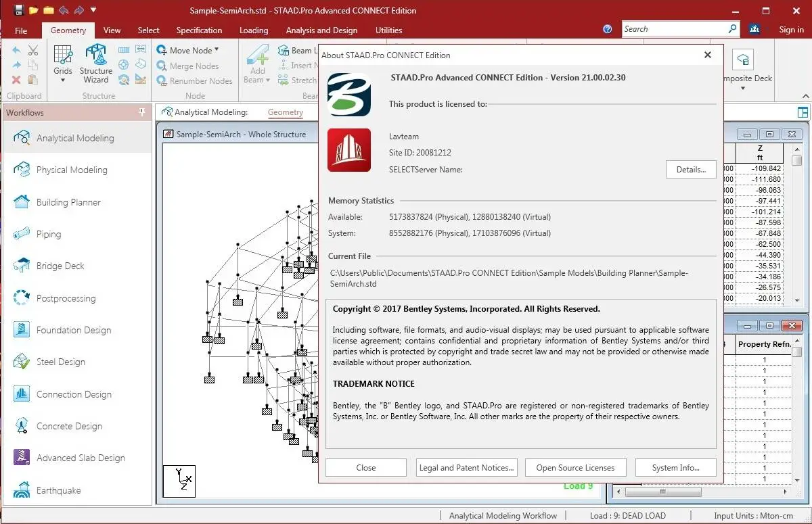The width and height of the screenshot is (812, 524).
Task: Click the Property Refn. column header
Action: [x=764, y=344]
